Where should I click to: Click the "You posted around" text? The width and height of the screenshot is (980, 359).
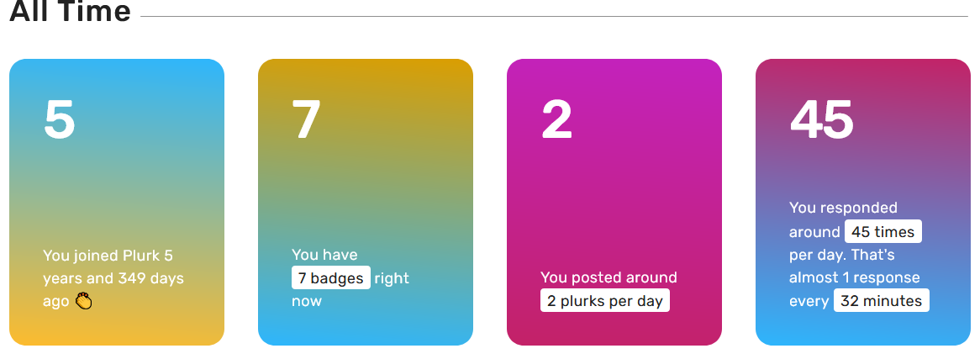coord(609,277)
